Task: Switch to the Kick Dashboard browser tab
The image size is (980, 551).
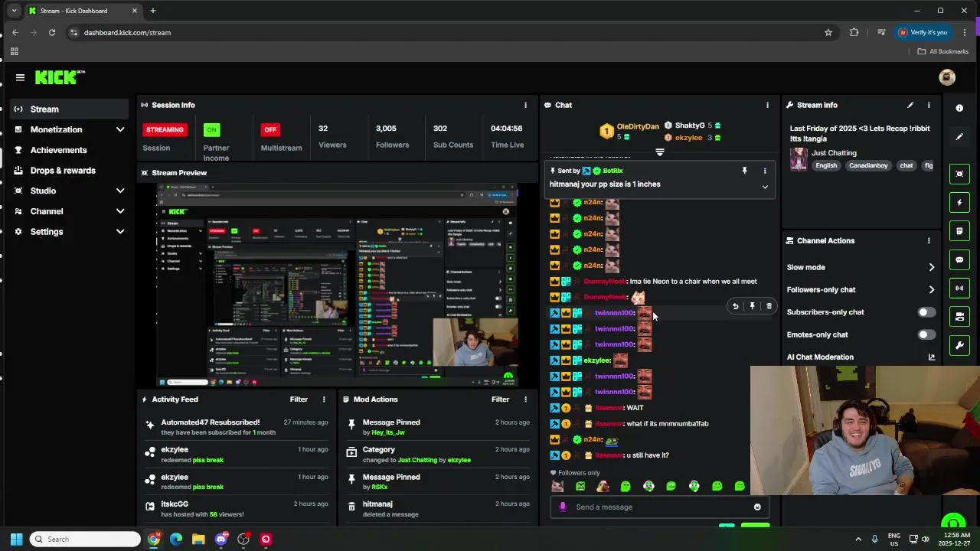Action: point(83,11)
